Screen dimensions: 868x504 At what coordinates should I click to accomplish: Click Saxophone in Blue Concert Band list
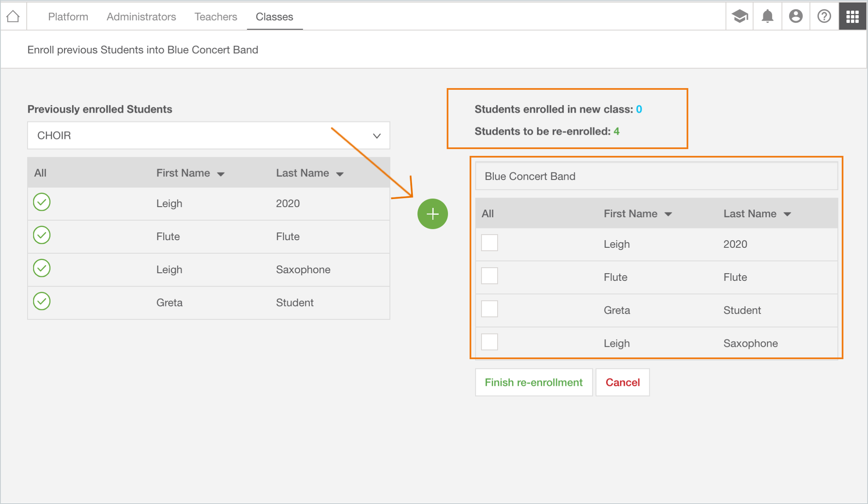751,343
